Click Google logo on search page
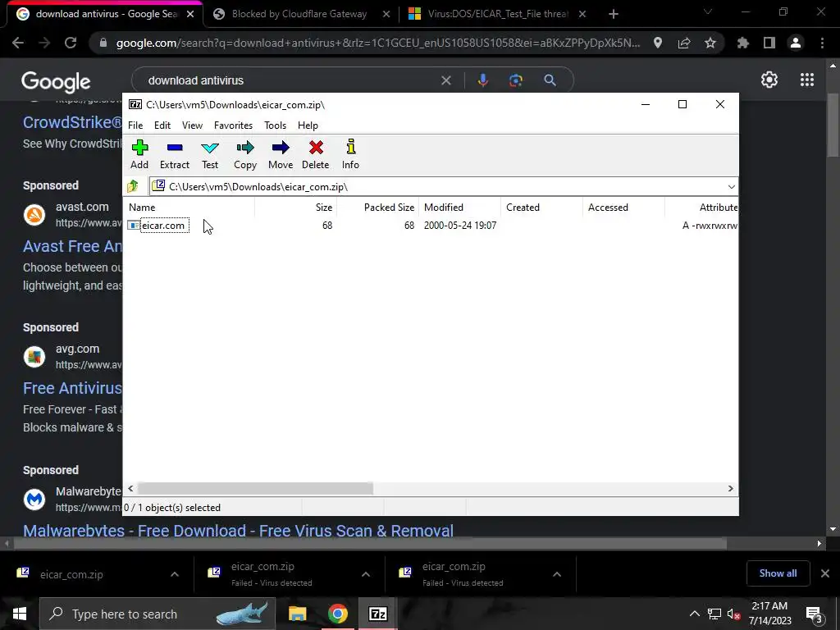The width and height of the screenshot is (840, 630). tap(56, 81)
